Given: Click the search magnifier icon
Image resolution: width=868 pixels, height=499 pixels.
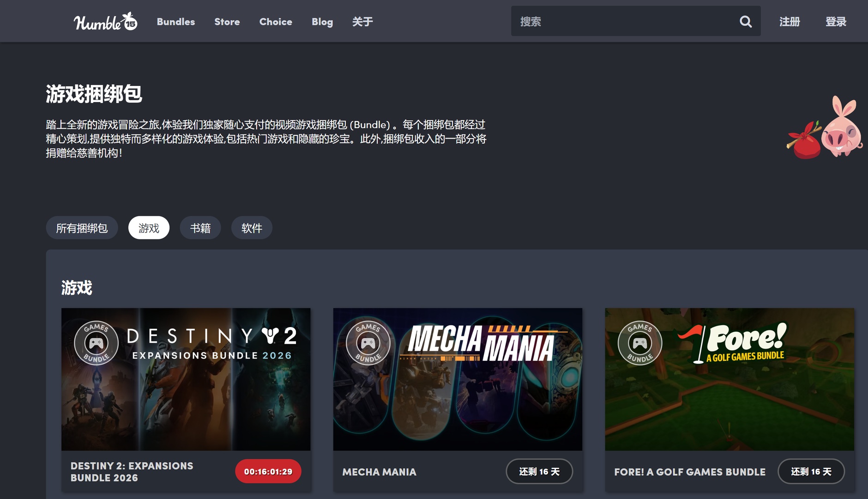Looking at the screenshot, I should point(745,21).
